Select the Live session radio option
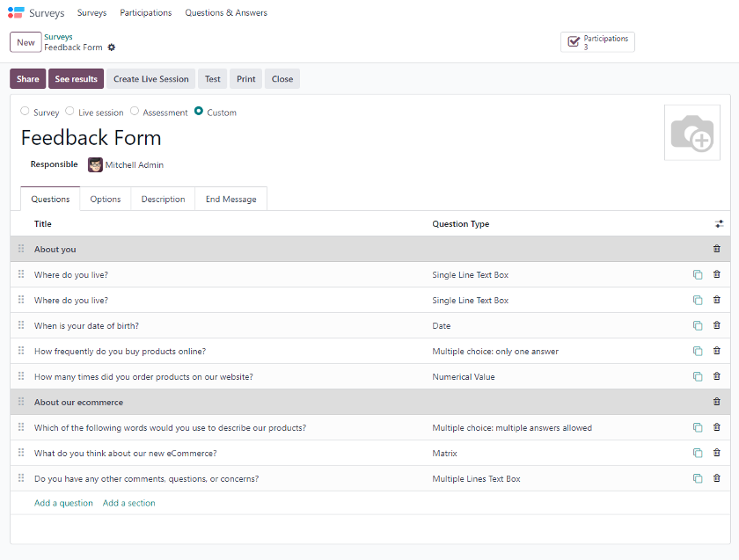The width and height of the screenshot is (739, 560). pos(70,112)
